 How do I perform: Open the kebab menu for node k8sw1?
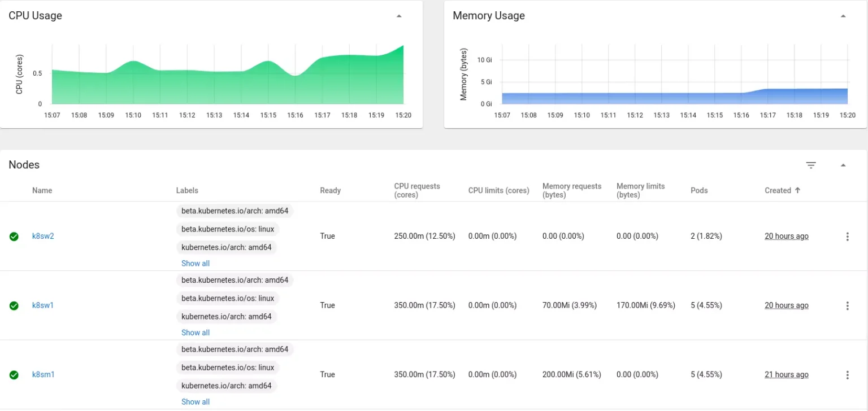[848, 305]
